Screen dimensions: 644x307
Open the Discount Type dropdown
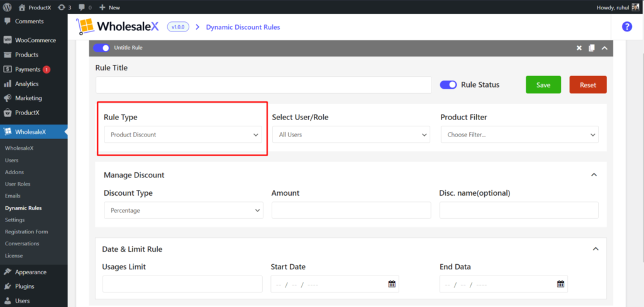[x=184, y=210]
